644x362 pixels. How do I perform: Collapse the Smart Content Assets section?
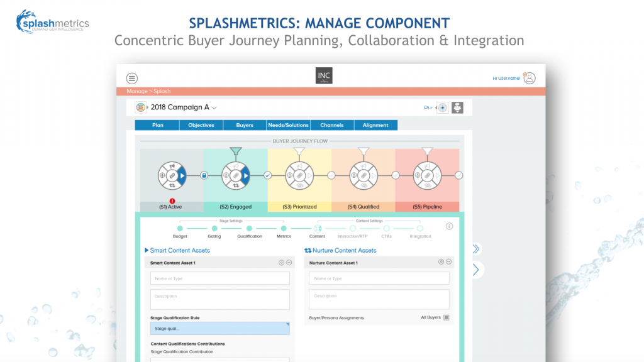147,250
